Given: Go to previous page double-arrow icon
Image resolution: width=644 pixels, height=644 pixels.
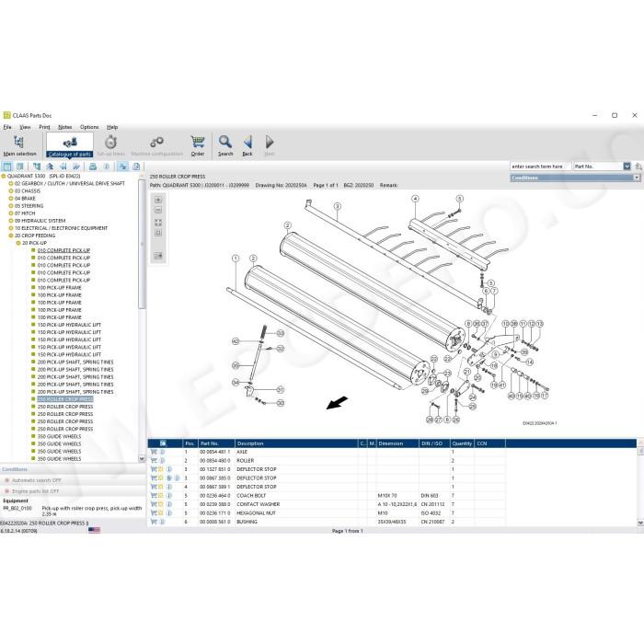Looking at the screenshot, I should click(x=63, y=167).
